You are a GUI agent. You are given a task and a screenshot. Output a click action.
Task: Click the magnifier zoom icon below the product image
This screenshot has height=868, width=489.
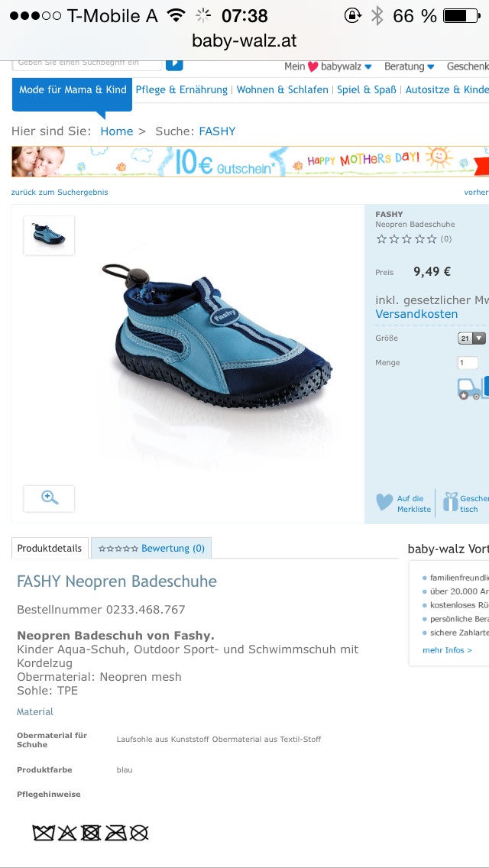point(50,498)
